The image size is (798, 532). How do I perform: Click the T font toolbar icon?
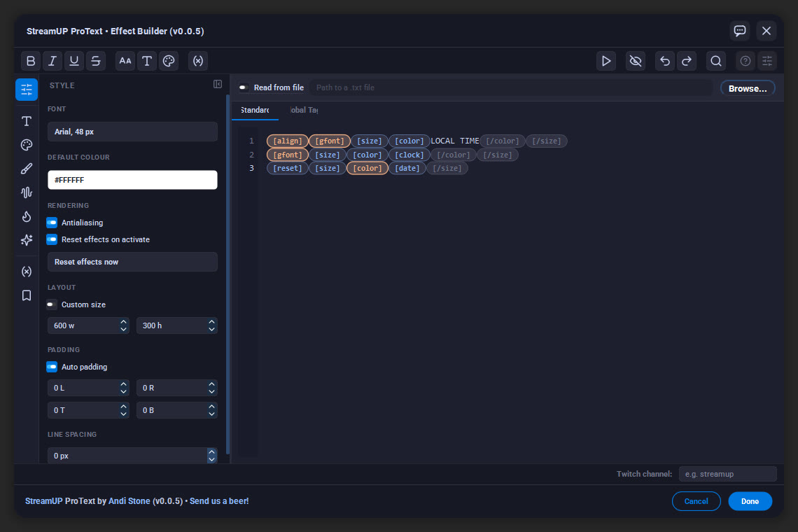(146, 61)
